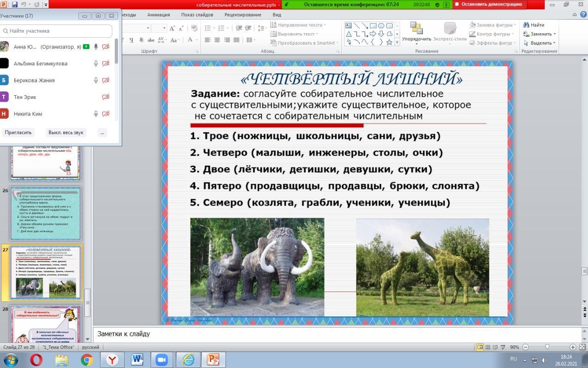
Task: Toggle microphone for Никита Ким
Action: [96, 114]
